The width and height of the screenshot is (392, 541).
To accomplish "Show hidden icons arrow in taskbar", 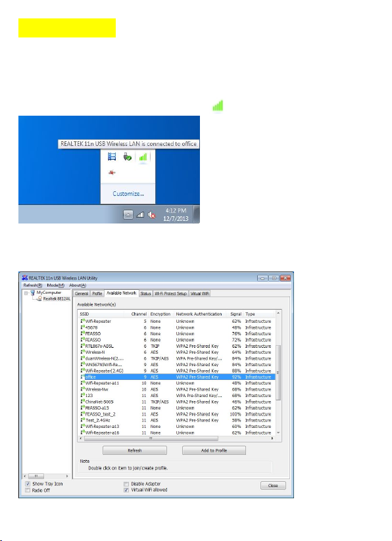I will 128,214.
